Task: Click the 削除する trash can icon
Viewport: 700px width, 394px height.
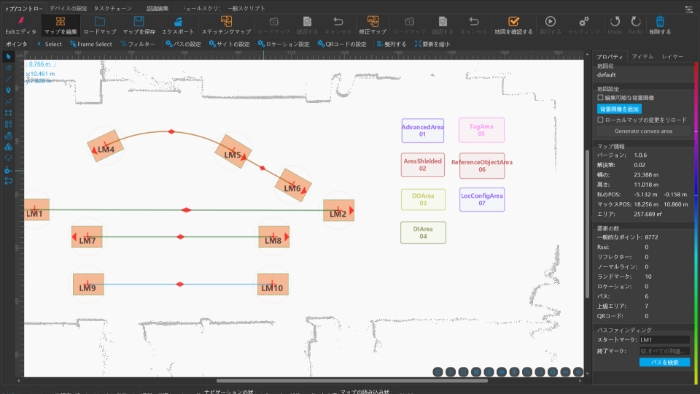Action: tap(660, 21)
